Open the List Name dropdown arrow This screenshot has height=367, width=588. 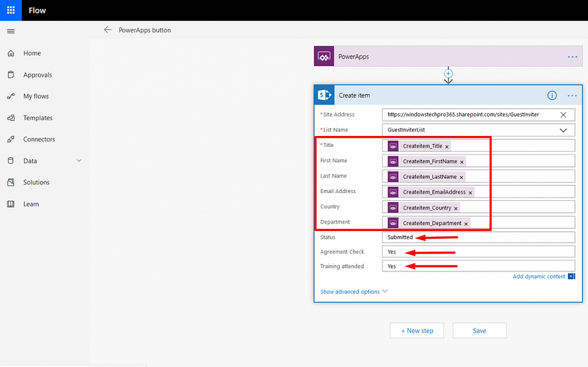pyautogui.click(x=563, y=131)
